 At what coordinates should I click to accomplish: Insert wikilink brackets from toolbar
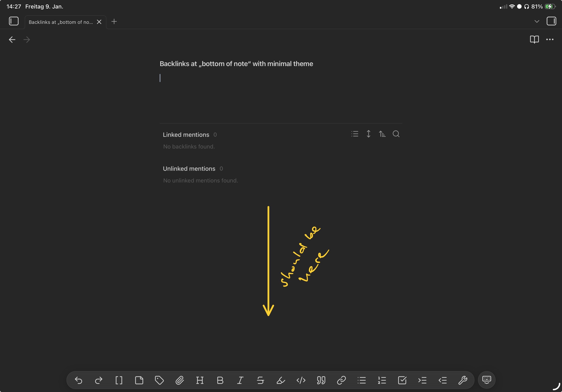point(119,380)
